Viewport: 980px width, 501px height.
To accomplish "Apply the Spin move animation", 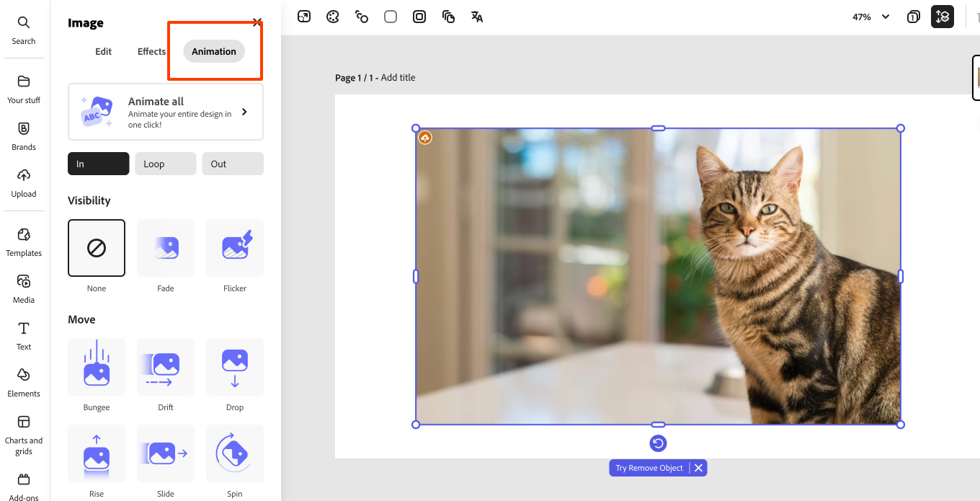I will coord(235,453).
